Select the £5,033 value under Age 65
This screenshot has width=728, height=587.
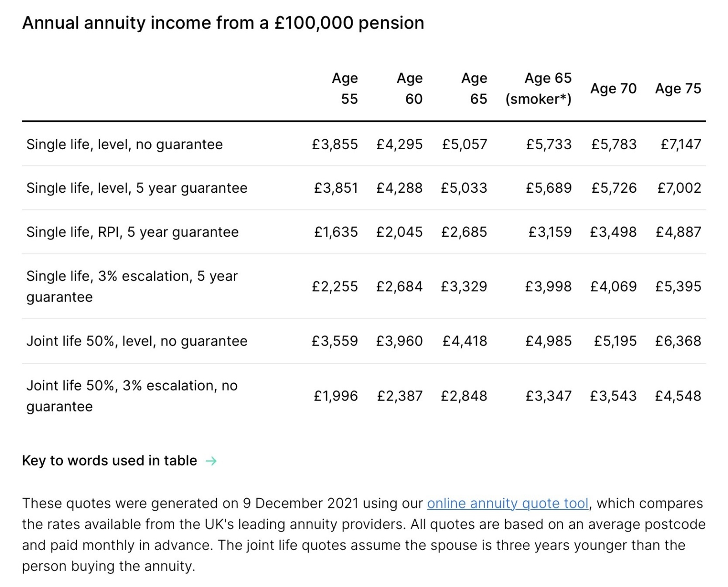pos(464,188)
